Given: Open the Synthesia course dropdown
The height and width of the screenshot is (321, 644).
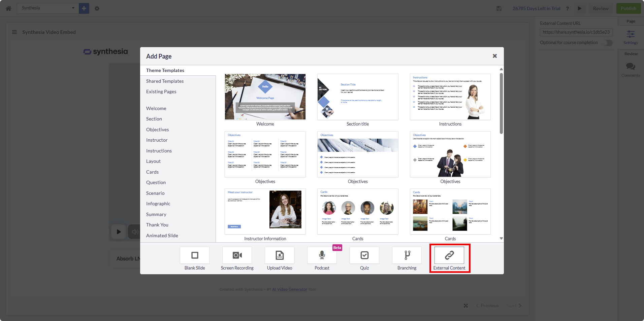Looking at the screenshot, I should coord(48,8).
